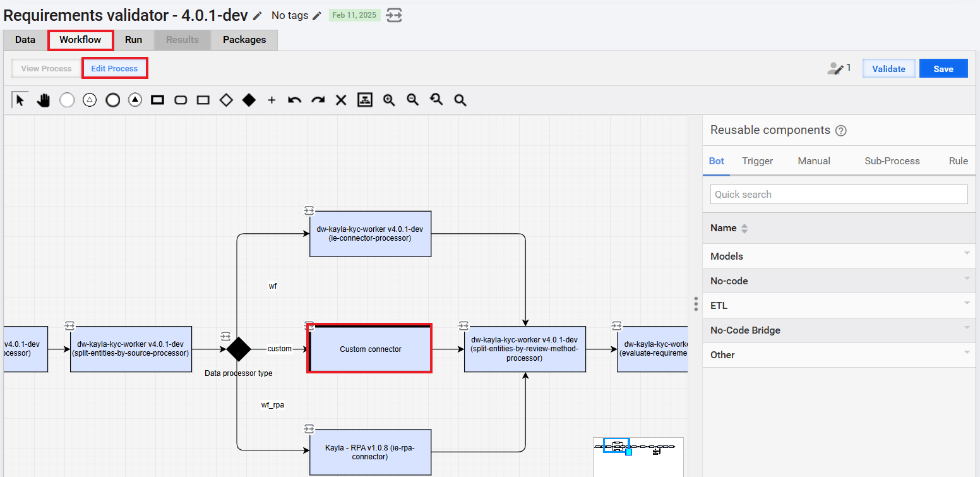Select the Custom connector node

(370, 349)
